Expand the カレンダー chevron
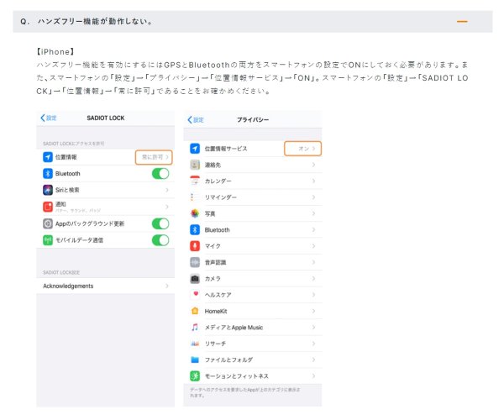Viewport: 504px width, 420px height. click(313, 181)
